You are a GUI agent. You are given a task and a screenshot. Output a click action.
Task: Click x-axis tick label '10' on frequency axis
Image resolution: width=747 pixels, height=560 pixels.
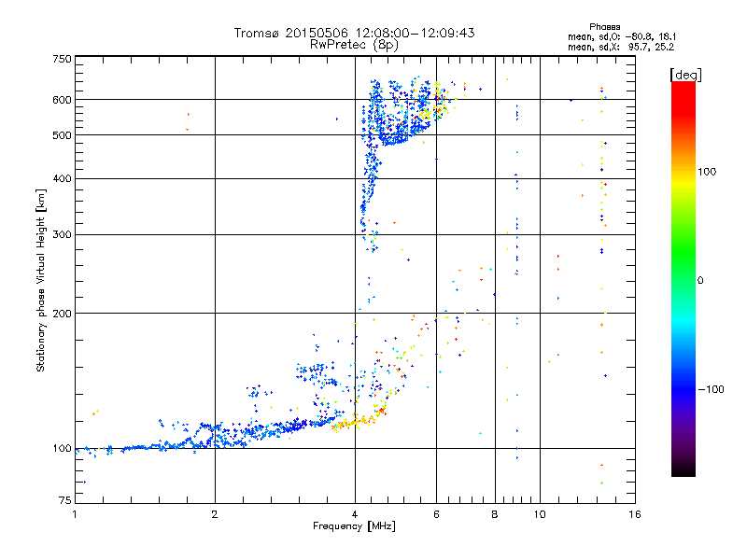click(540, 514)
